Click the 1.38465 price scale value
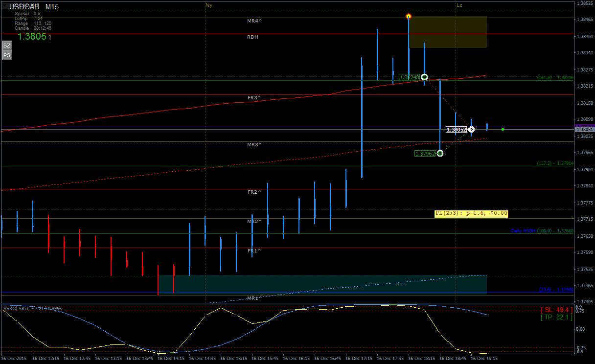The width and height of the screenshot is (595, 364). pyautogui.click(x=585, y=20)
